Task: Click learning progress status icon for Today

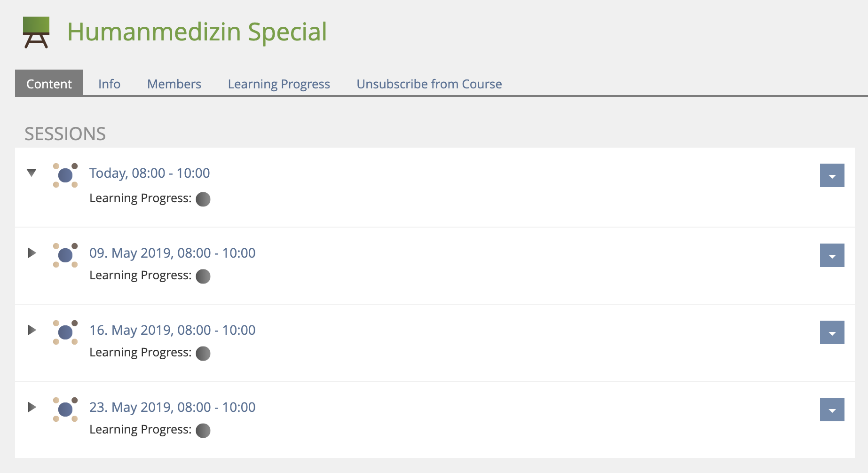Action: pyautogui.click(x=203, y=199)
